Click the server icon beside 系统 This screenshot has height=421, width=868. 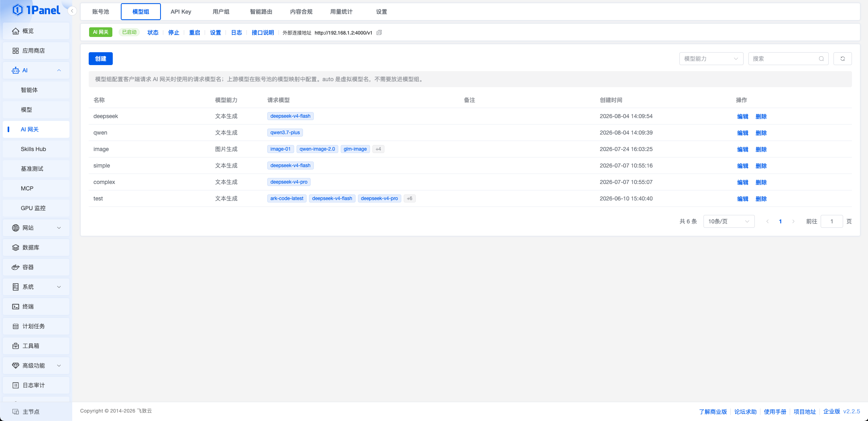16,287
